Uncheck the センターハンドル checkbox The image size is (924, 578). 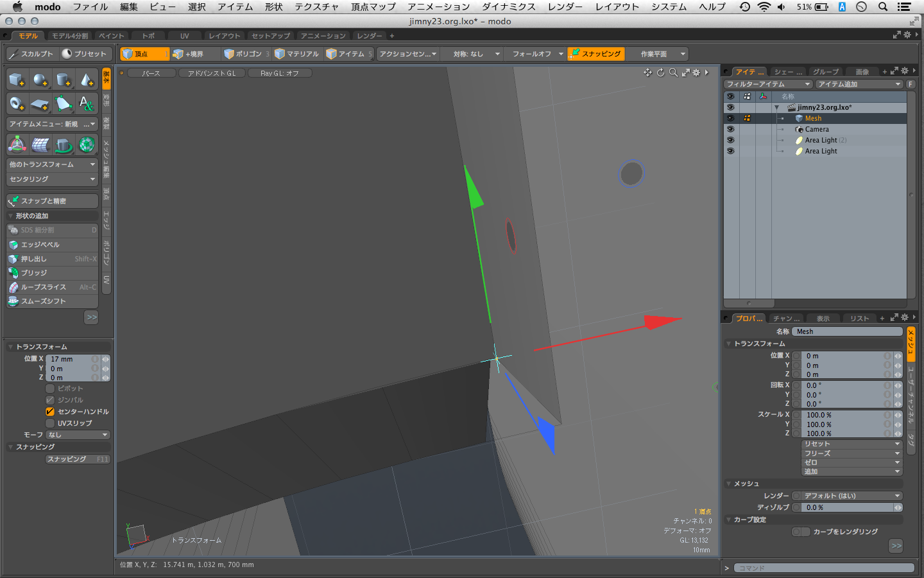50,412
